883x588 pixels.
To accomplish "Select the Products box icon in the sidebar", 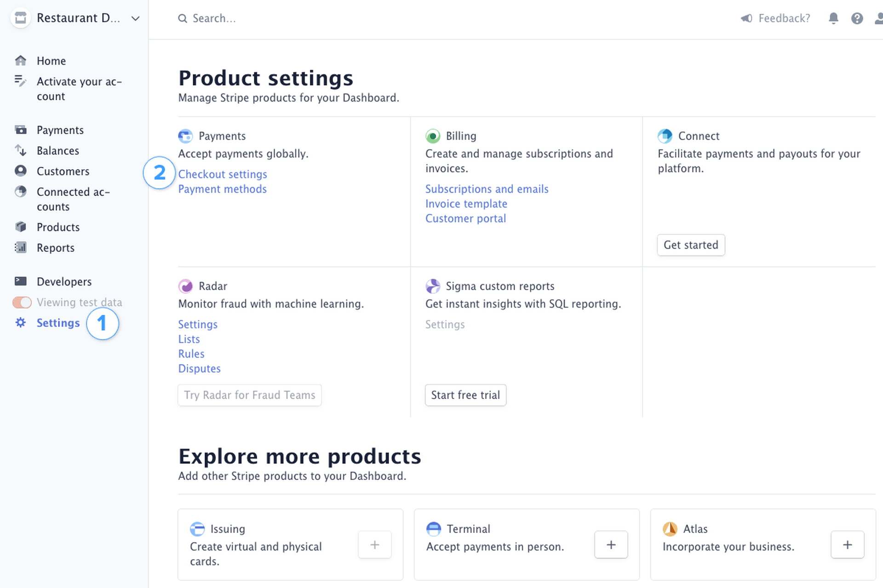I will (21, 227).
